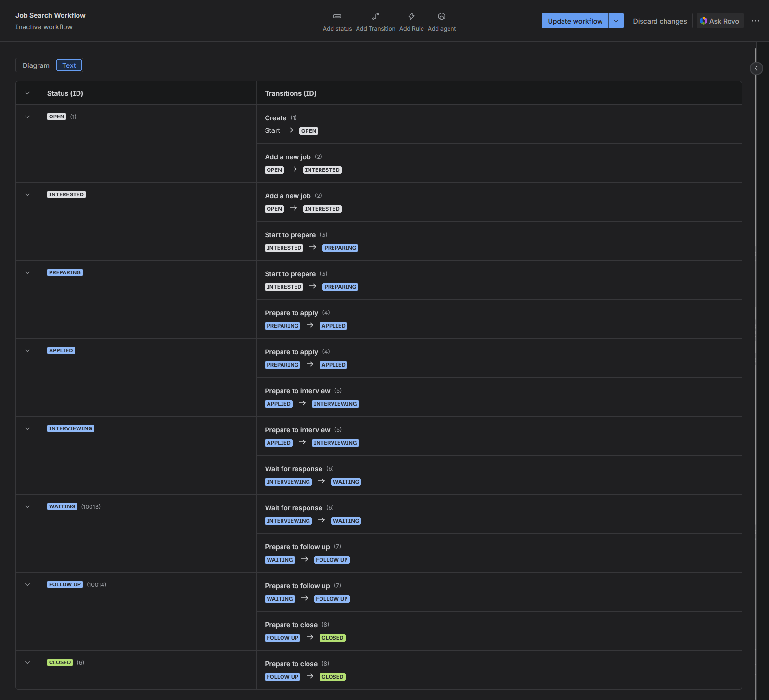Click the Transitions (ID) column header
The height and width of the screenshot is (700, 769).
291,93
